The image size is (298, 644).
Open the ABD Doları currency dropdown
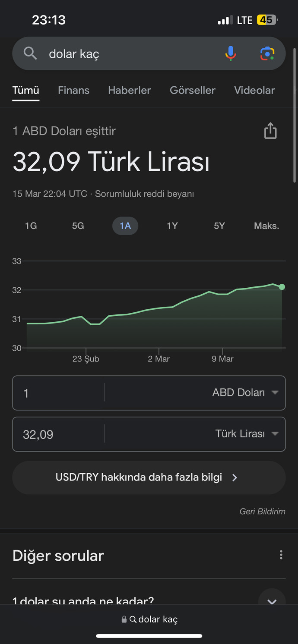[245, 393]
